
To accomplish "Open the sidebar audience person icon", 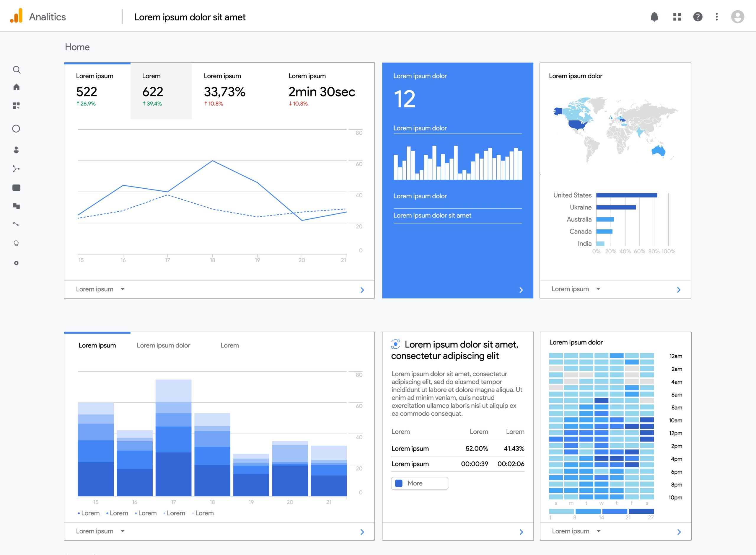I will pos(16,150).
